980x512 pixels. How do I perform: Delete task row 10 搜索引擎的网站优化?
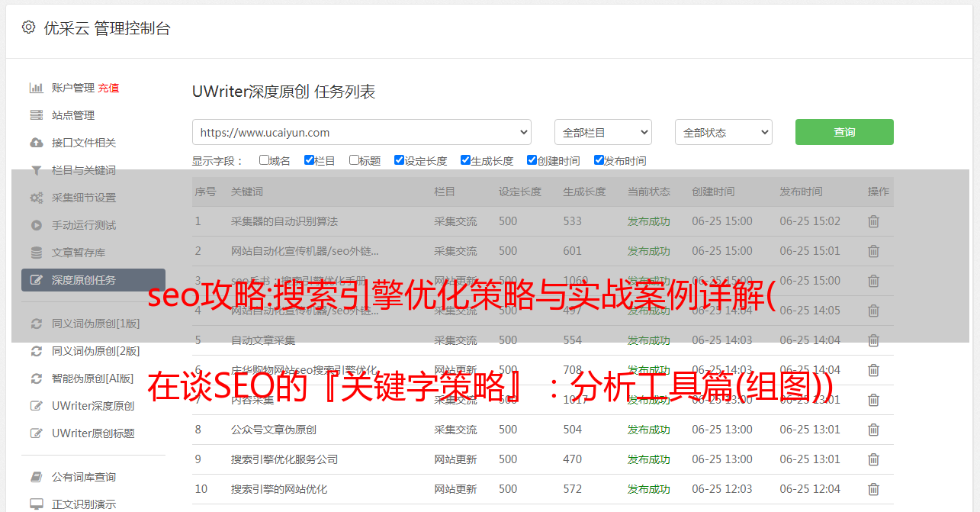point(873,489)
